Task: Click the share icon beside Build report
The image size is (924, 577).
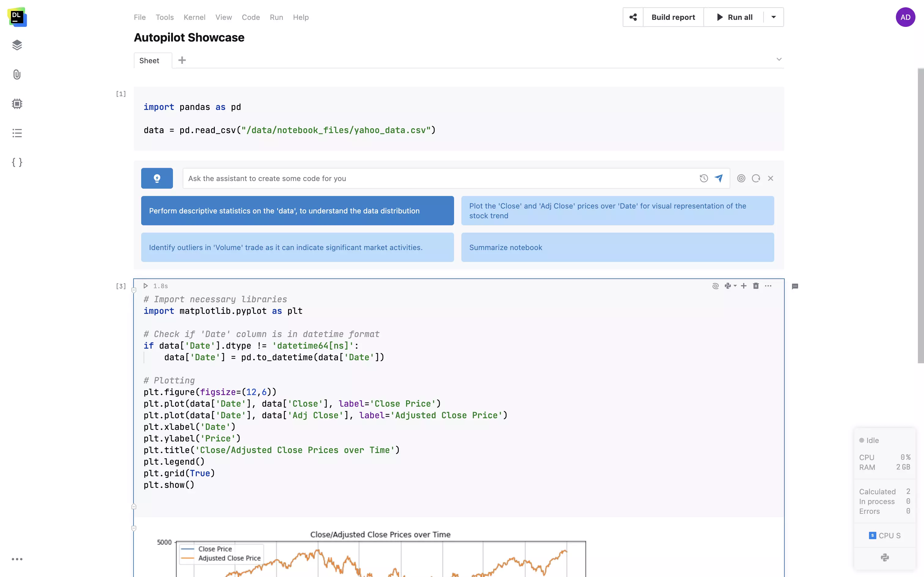Action: [633, 17]
